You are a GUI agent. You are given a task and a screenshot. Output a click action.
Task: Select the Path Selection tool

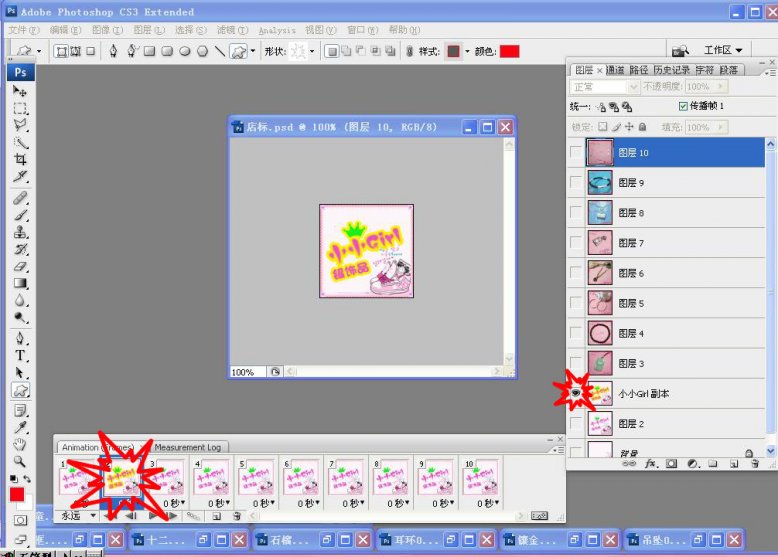(x=20, y=372)
